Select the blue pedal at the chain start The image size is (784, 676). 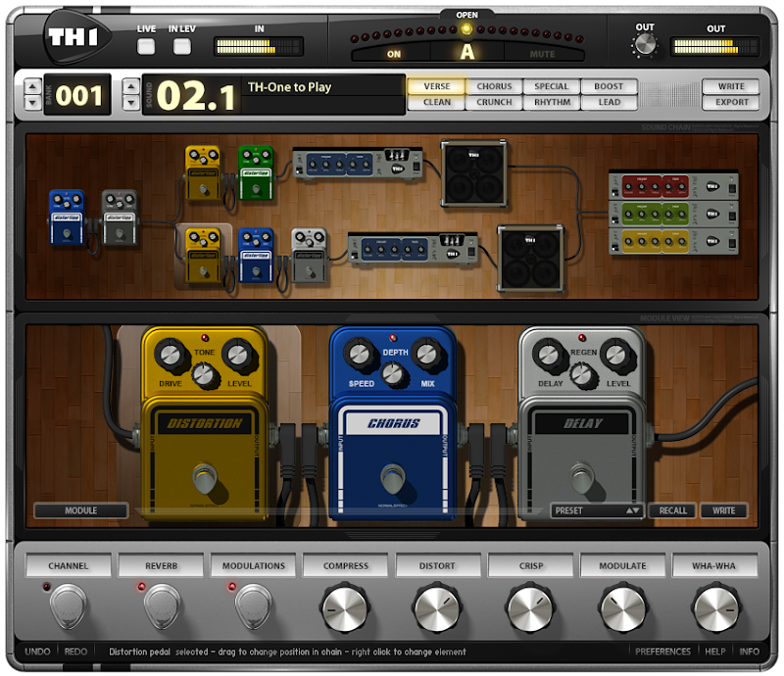[67, 217]
